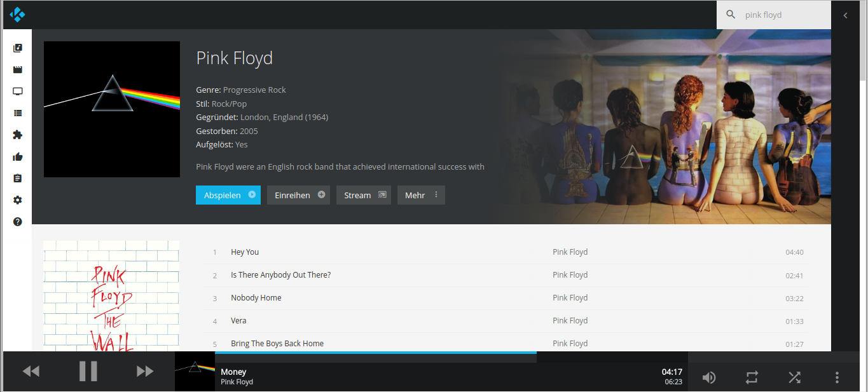Pause playback with the pause button
868x392 pixels.
88,371
